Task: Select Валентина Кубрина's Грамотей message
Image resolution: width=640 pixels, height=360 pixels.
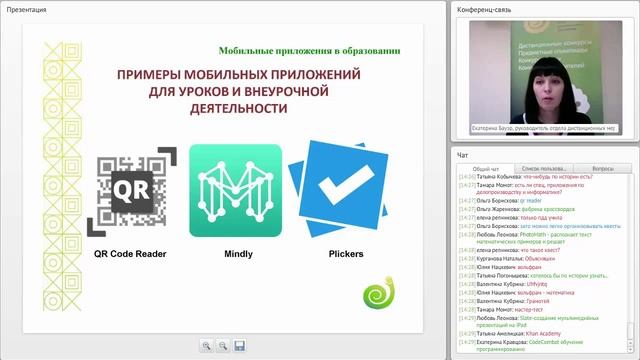Action: coord(504,301)
